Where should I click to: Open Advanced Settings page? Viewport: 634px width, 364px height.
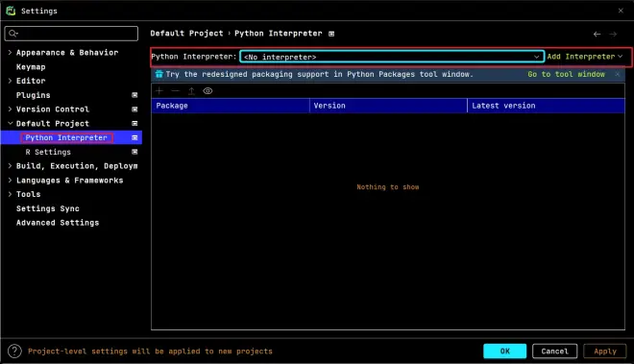58,223
